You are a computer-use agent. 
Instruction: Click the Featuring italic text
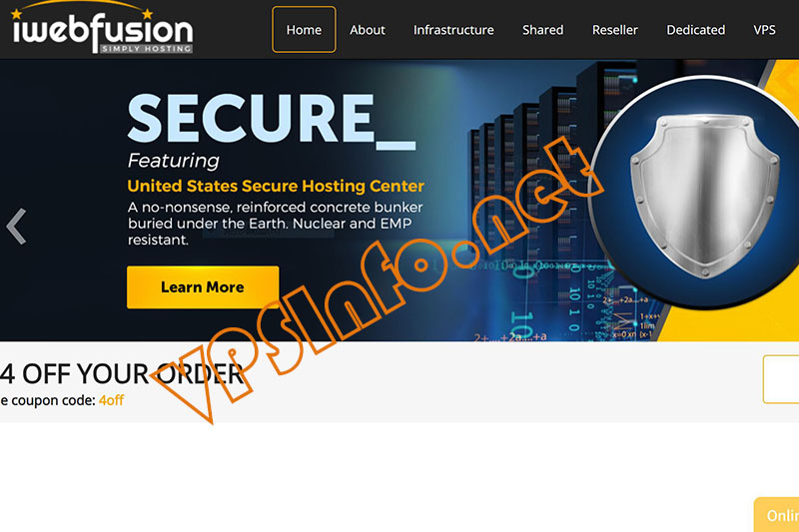click(x=173, y=161)
